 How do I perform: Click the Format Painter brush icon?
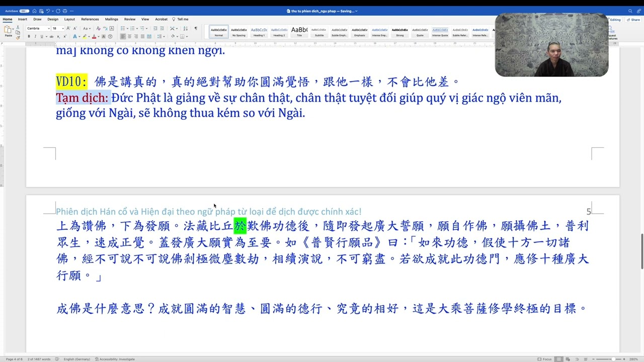click(x=18, y=38)
